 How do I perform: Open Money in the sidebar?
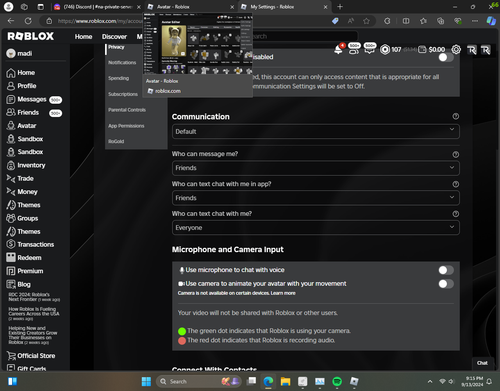coord(22,192)
